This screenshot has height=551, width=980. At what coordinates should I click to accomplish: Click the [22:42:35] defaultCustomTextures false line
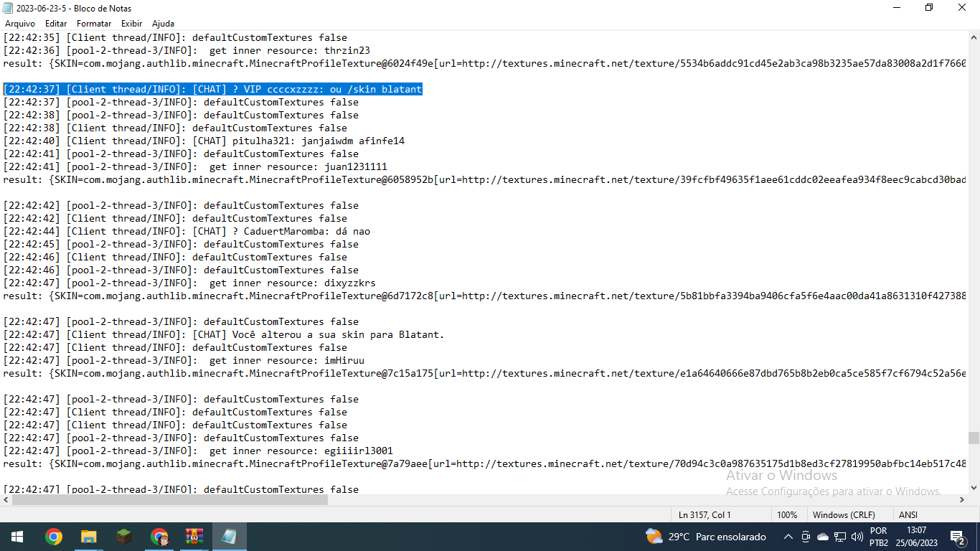pos(175,37)
